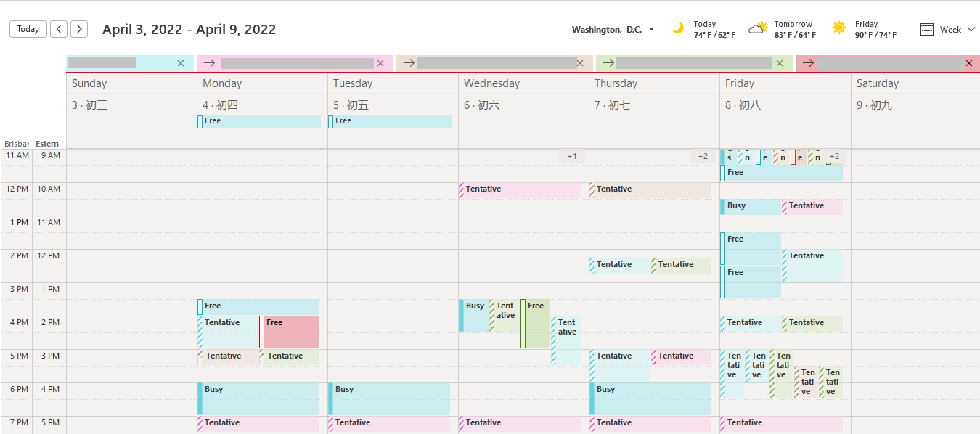
Task: Click the crescent moon icon for today's weather
Action: coord(678,28)
